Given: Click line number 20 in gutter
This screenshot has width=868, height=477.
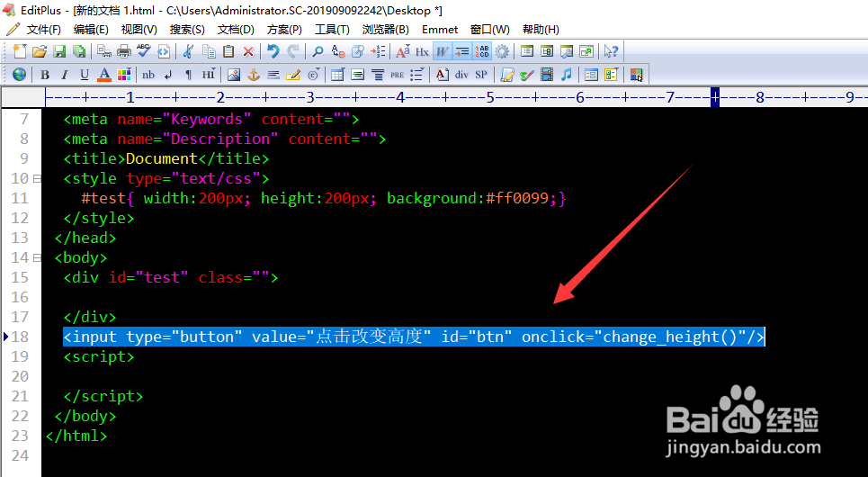Looking at the screenshot, I should click(x=21, y=376).
